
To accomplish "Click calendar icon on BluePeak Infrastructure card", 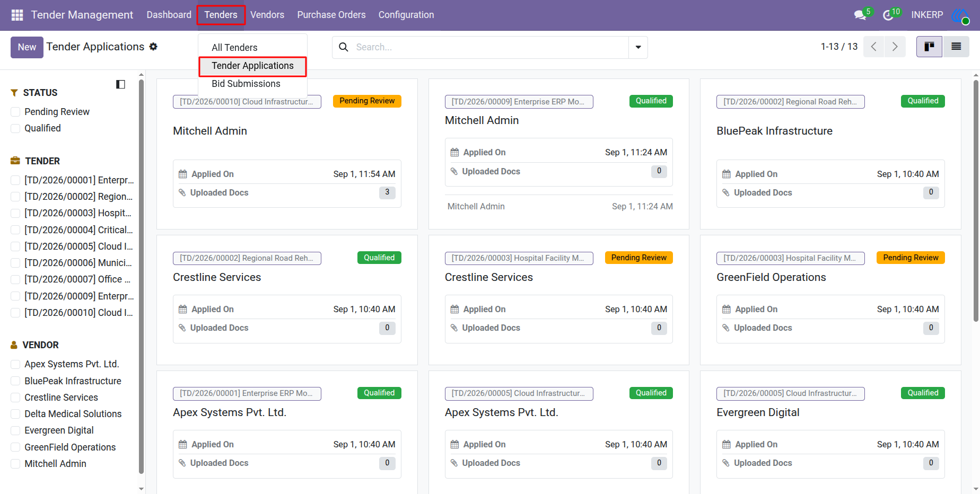I will point(727,174).
